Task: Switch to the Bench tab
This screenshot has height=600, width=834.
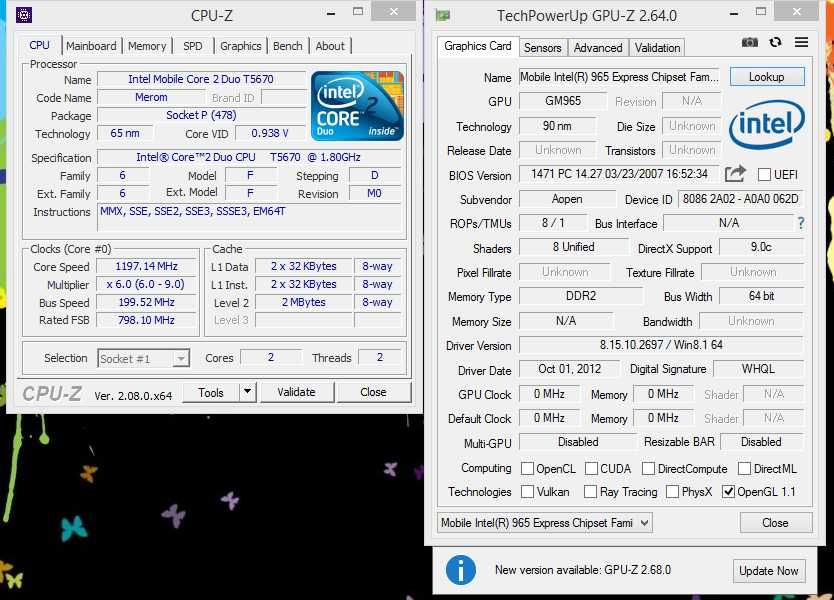Action: pyautogui.click(x=288, y=46)
